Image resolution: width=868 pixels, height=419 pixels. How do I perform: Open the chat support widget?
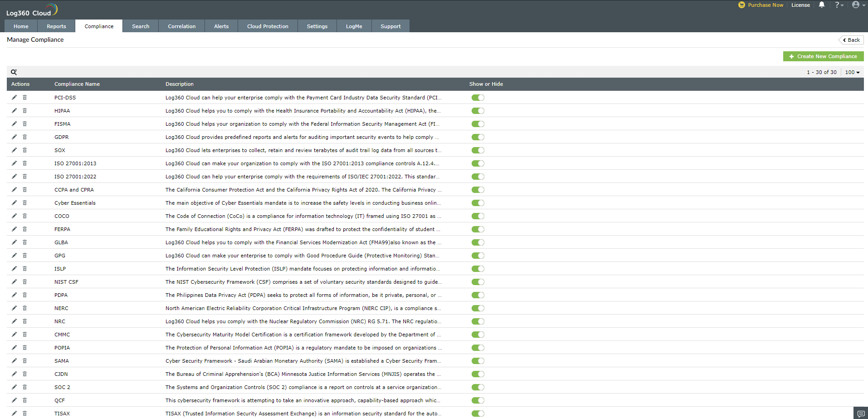coord(861,414)
